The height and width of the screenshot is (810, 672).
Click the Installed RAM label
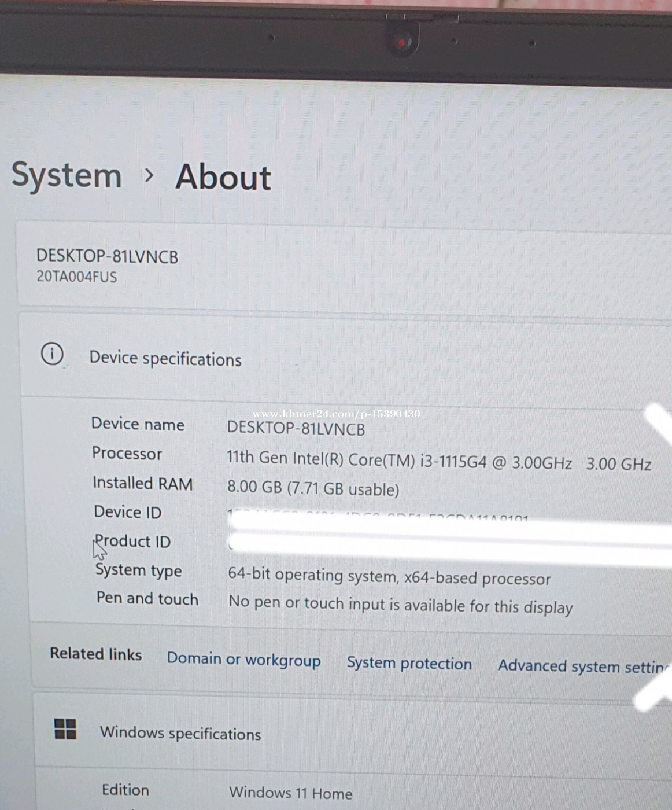tap(143, 483)
